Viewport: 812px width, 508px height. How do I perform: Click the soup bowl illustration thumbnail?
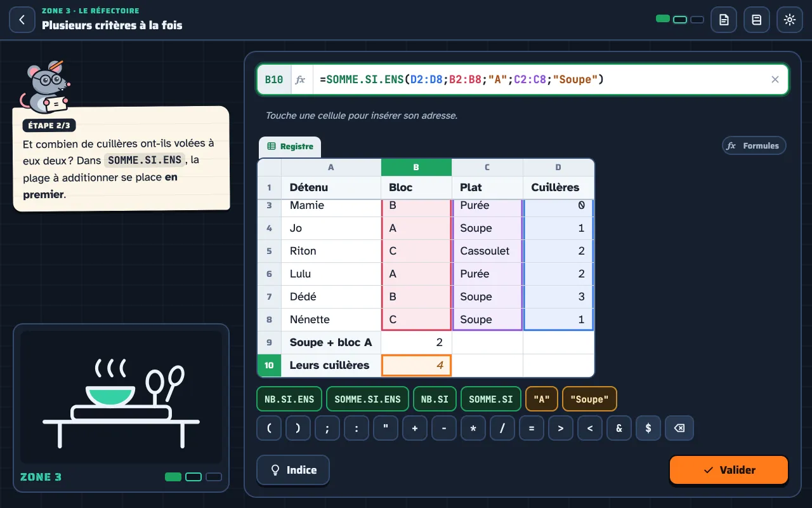pyautogui.click(x=121, y=397)
